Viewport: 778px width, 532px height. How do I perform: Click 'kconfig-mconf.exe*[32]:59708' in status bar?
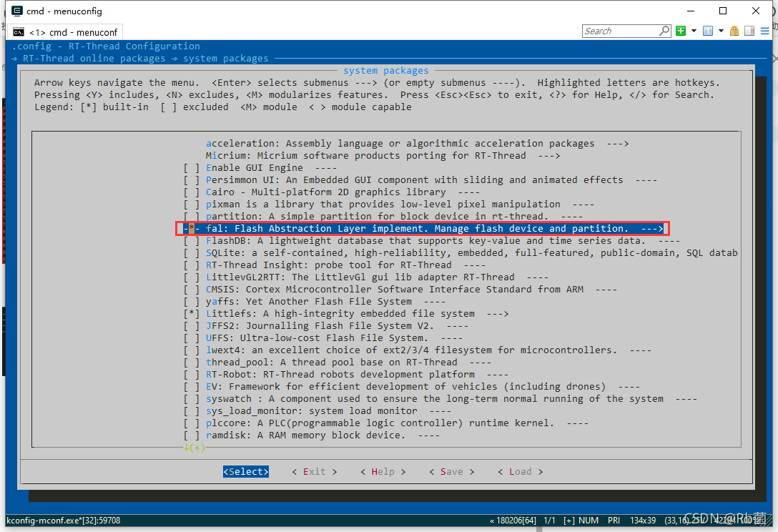(64, 520)
